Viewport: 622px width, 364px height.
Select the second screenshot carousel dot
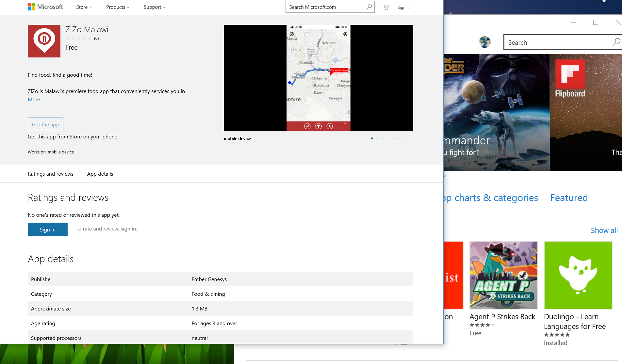[x=378, y=138]
